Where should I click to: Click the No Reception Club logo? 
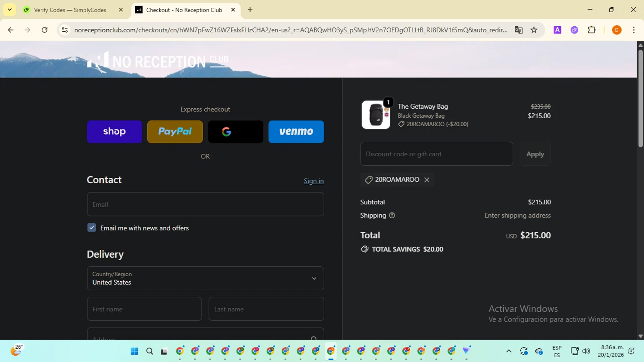[x=158, y=60]
